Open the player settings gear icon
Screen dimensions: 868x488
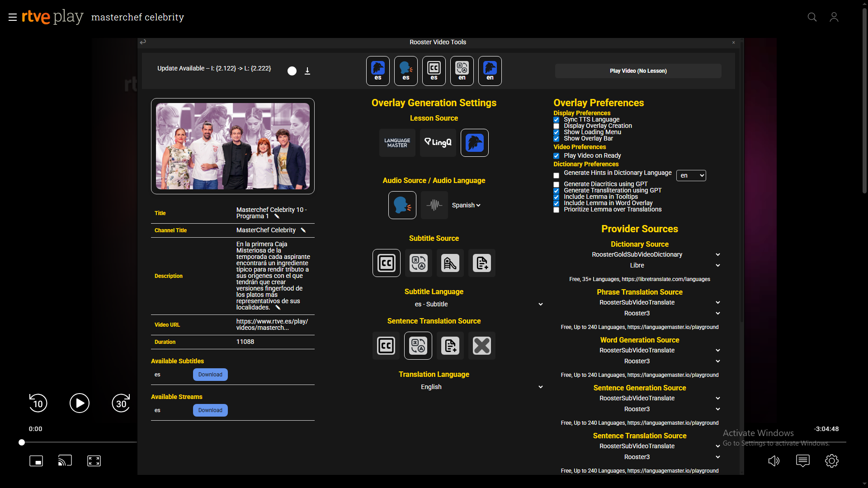pos(831,461)
